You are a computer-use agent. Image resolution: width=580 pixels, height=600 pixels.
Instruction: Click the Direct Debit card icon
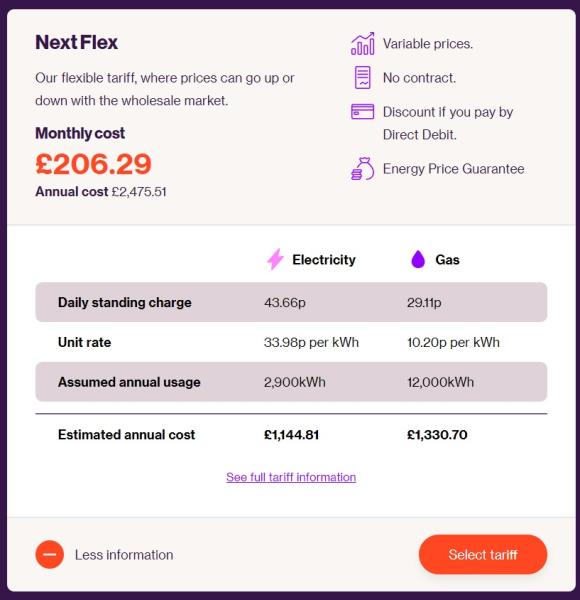pos(362,112)
